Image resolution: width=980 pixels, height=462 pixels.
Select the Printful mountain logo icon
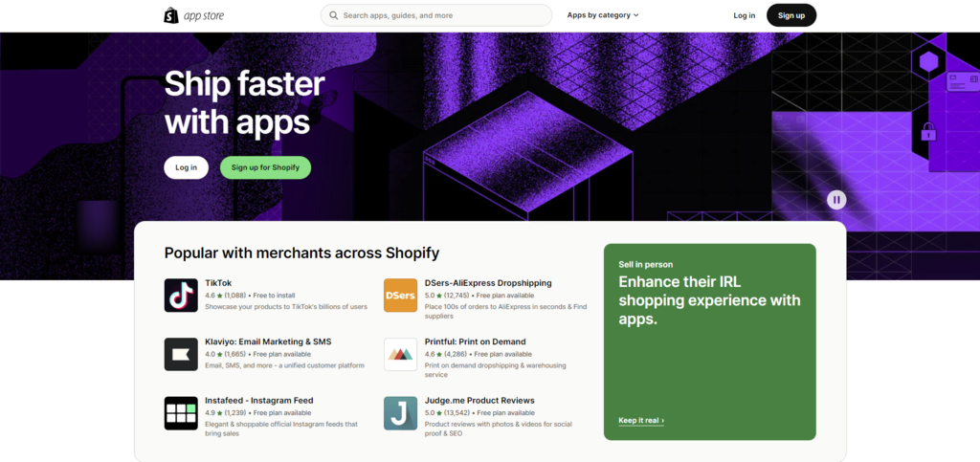(401, 354)
